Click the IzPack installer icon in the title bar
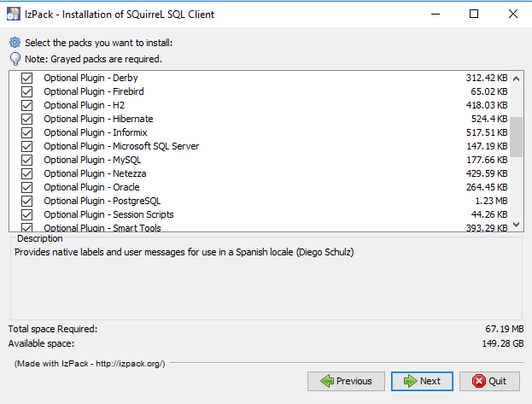Image resolution: width=532 pixels, height=404 pixels. point(14,14)
